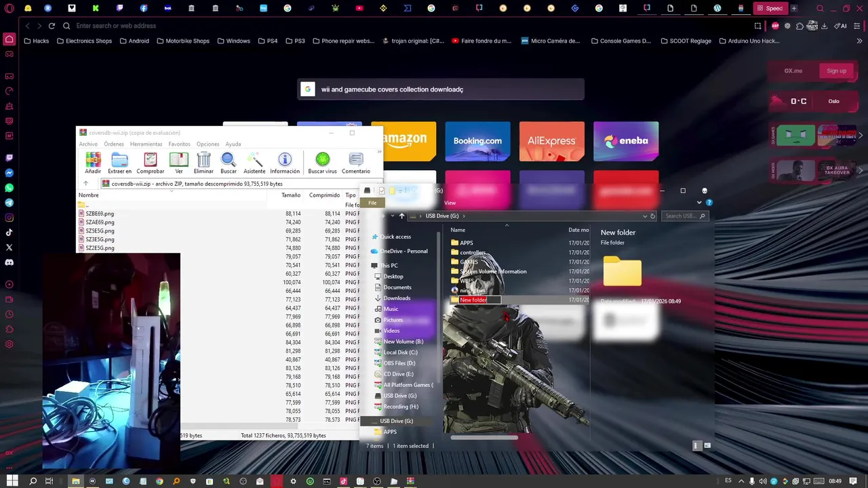Image resolution: width=868 pixels, height=488 pixels.
Task: Open the AliExpress speed dial tile
Action: (551, 141)
